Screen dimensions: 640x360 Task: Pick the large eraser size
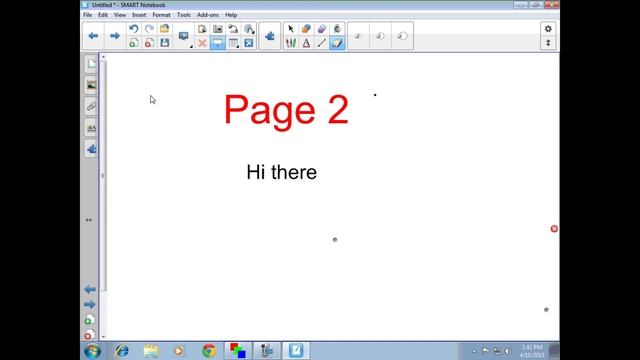point(402,36)
